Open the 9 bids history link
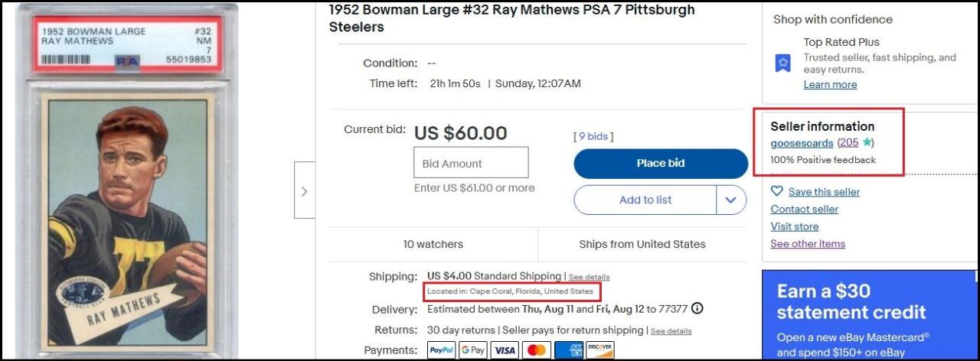This screenshot has height=361, width=980. coord(593,136)
